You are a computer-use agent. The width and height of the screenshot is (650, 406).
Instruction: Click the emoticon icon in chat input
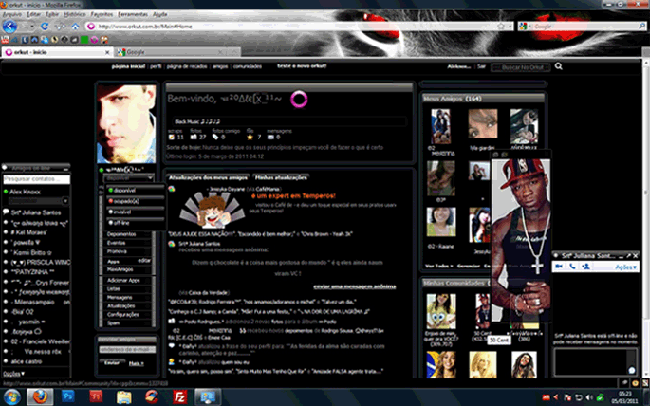point(631,370)
